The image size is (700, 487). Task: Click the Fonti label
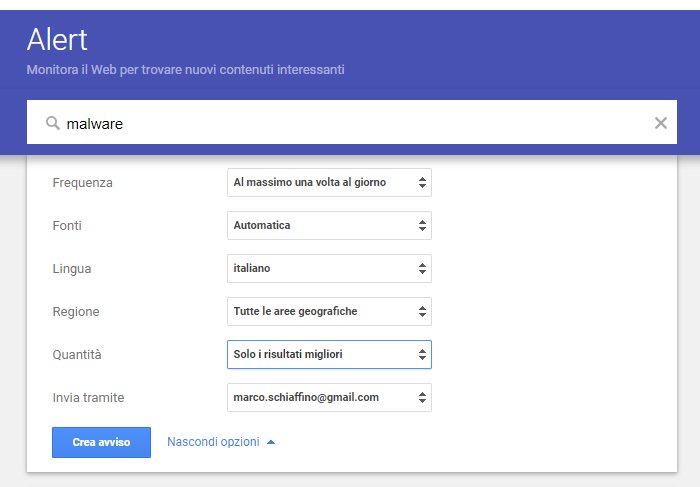tap(67, 225)
